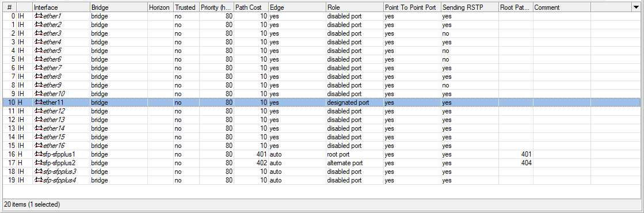644x213 pixels.
Task: Sort by Horizon column header
Action: [161, 7]
